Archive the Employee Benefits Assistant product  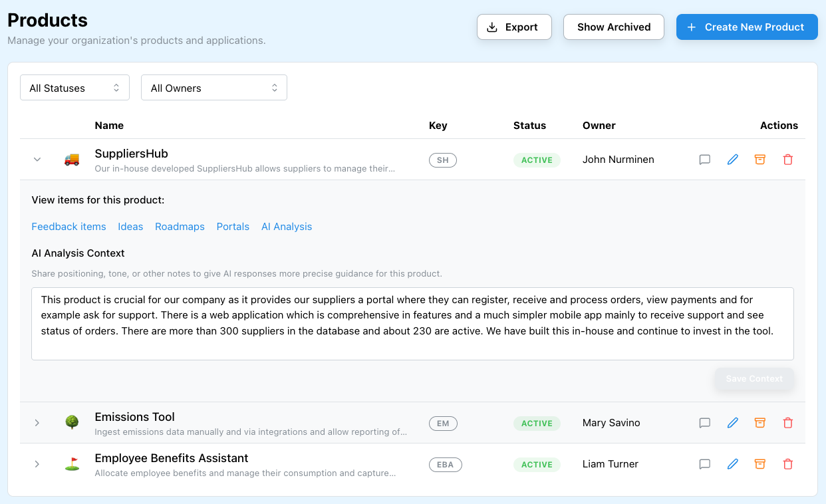(760, 464)
